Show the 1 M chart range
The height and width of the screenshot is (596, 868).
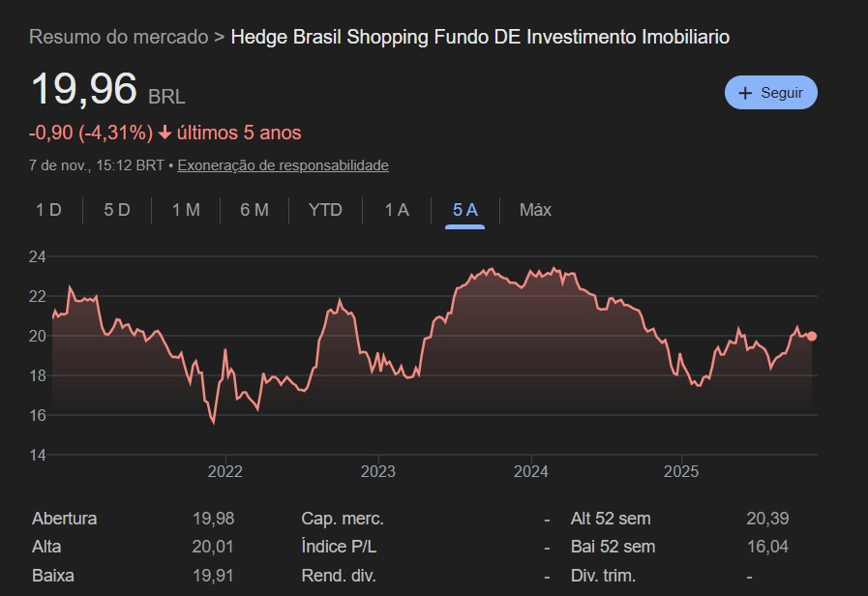coord(186,210)
